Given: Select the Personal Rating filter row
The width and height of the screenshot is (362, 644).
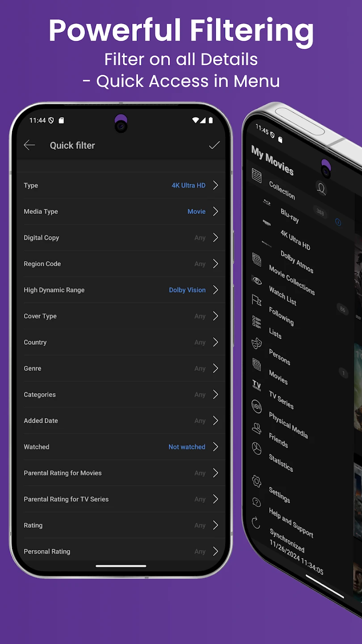Looking at the screenshot, I should point(121,551).
